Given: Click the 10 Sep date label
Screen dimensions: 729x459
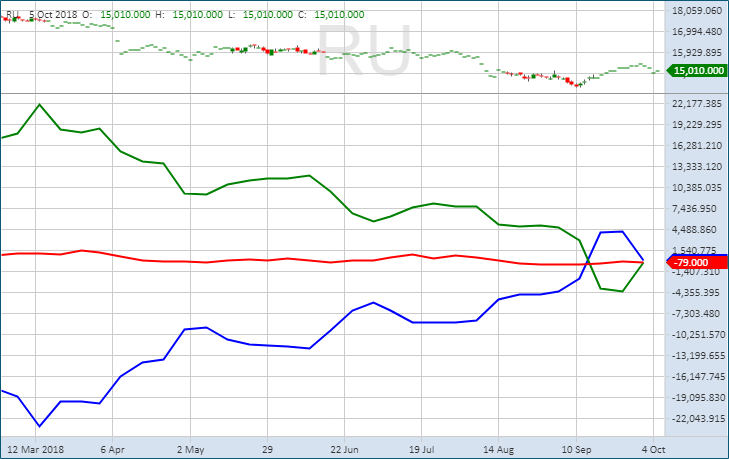Looking at the screenshot, I should 576,450.
